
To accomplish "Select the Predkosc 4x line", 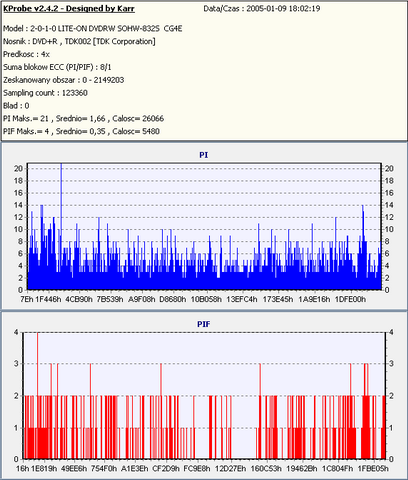I will click(26, 54).
